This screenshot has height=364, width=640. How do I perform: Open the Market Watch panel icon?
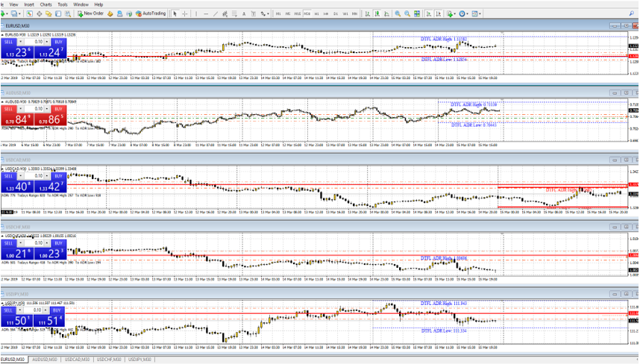tap(29, 13)
